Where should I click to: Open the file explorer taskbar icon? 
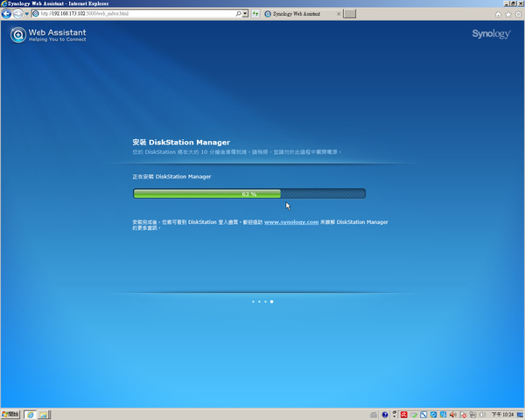click(44, 415)
